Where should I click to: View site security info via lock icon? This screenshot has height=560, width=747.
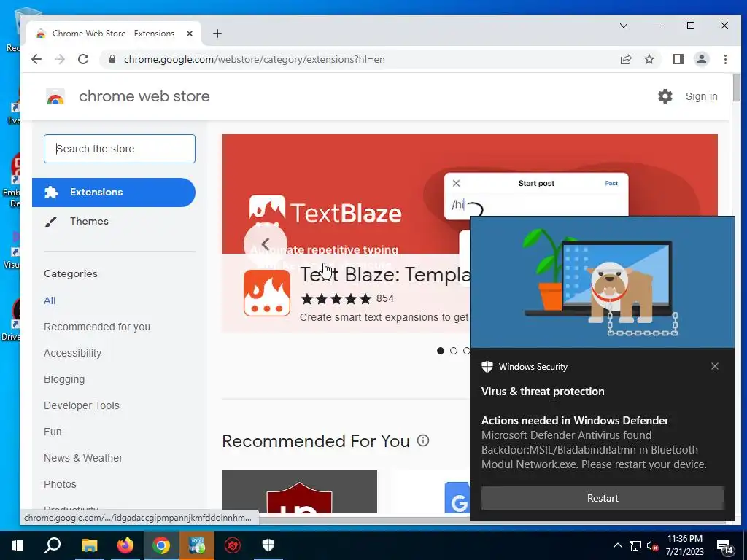[x=112, y=59]
